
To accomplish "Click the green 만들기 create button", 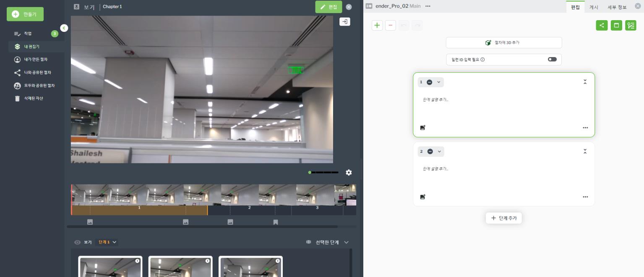I will (25, 14).
